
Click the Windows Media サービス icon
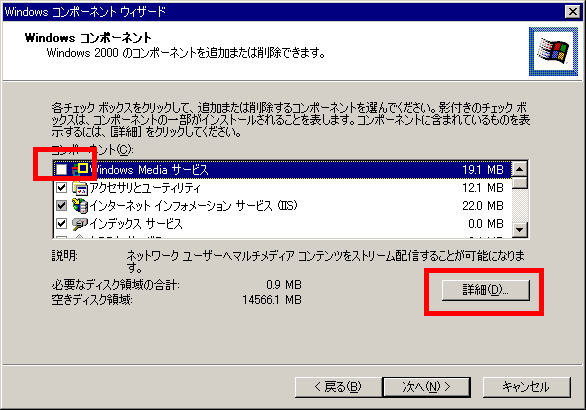(80, 170)
